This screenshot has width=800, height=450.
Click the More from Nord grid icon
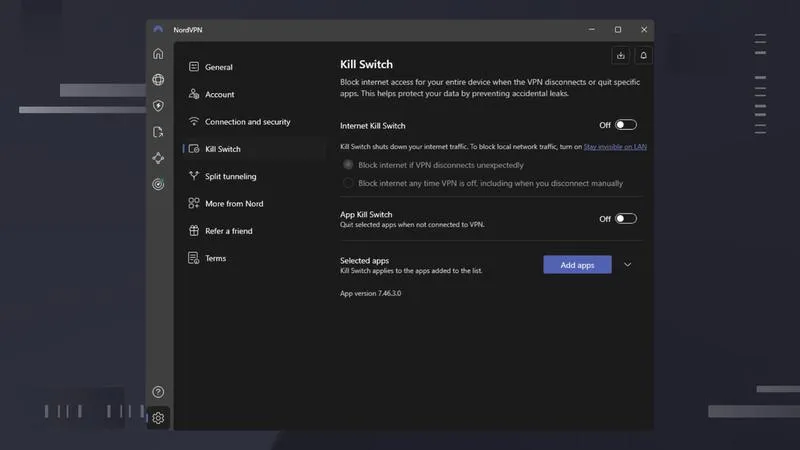(x=193, y=203)
